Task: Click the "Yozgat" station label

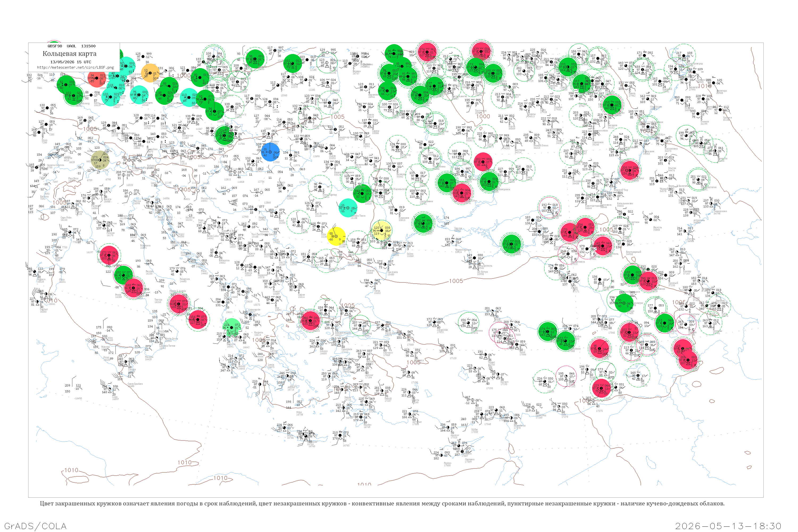Action: click(491, 362)
